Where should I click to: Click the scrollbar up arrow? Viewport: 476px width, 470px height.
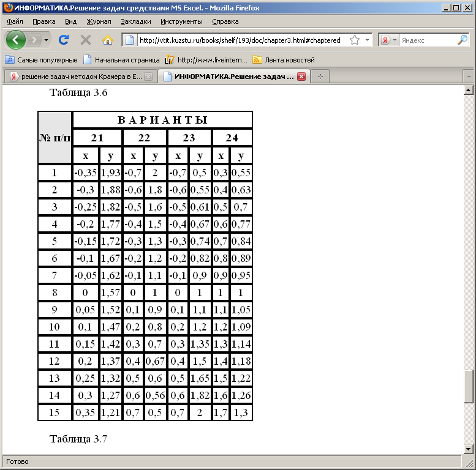tap(469, 90)
